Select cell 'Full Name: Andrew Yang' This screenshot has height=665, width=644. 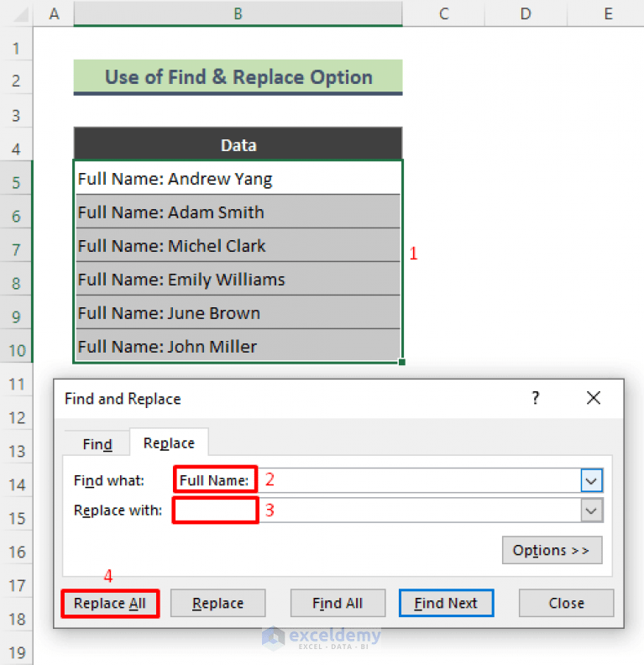point(238,178)
